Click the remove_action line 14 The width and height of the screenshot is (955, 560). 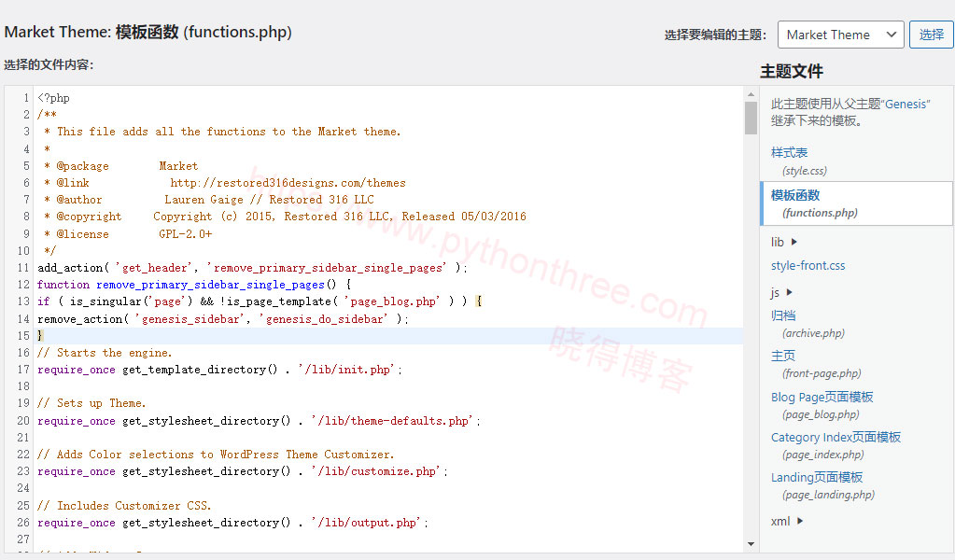pyautogui.click(x=223, y=319)
